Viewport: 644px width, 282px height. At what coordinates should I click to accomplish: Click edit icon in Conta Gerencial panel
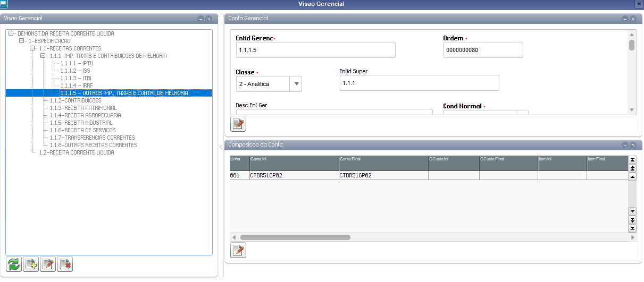tap(238, 124)
